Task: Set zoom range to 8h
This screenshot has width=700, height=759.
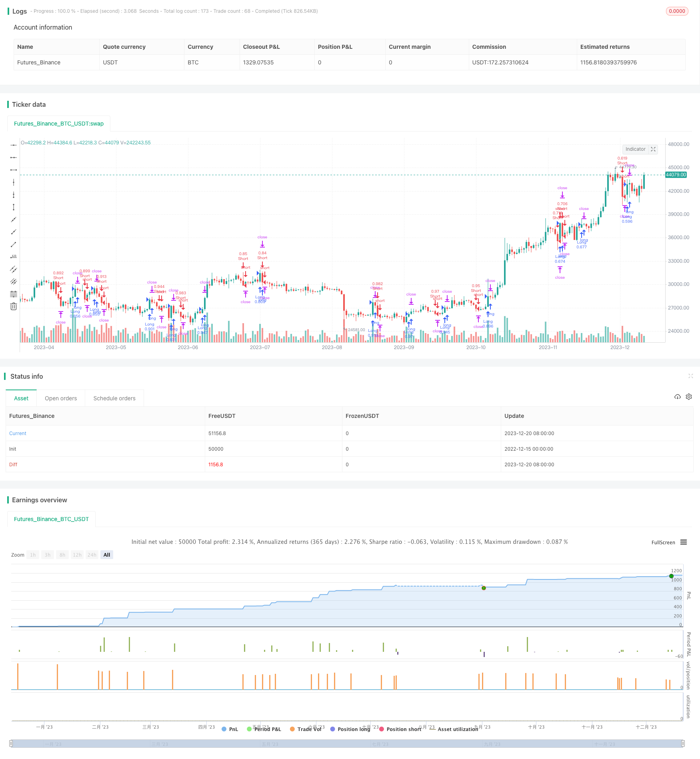Action: point(62,555)
